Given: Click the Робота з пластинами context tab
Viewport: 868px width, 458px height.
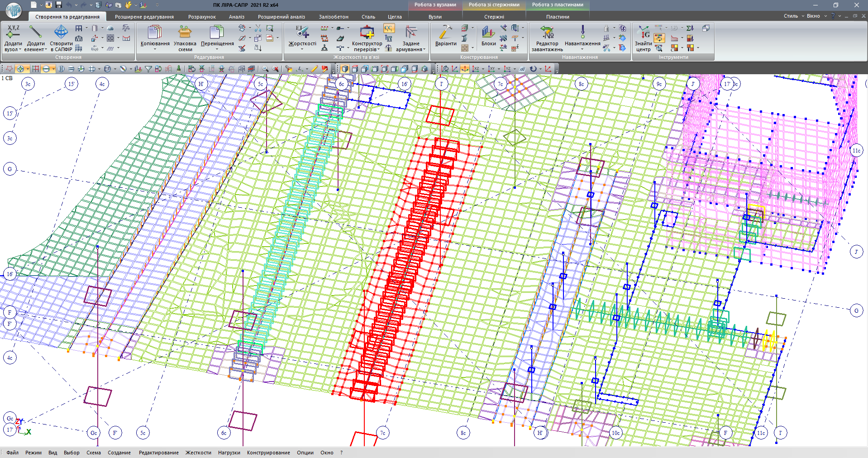Looking at the screenshot, I should click(x=558, y=5).
